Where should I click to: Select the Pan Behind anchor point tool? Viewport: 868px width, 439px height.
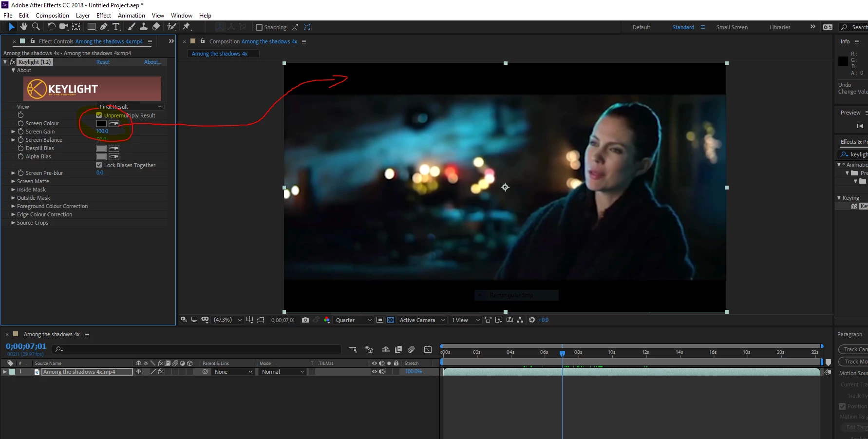click(76, 27)
